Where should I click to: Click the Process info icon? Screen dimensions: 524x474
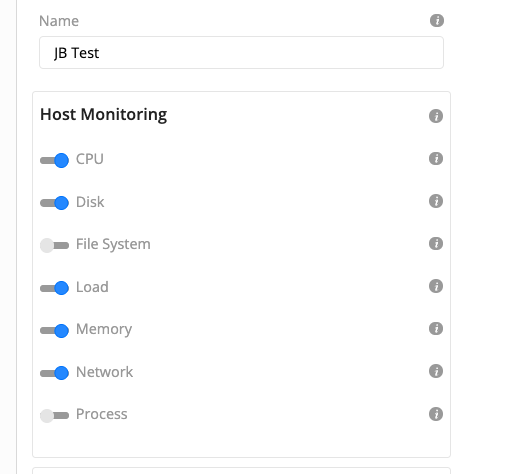point(436,414)
